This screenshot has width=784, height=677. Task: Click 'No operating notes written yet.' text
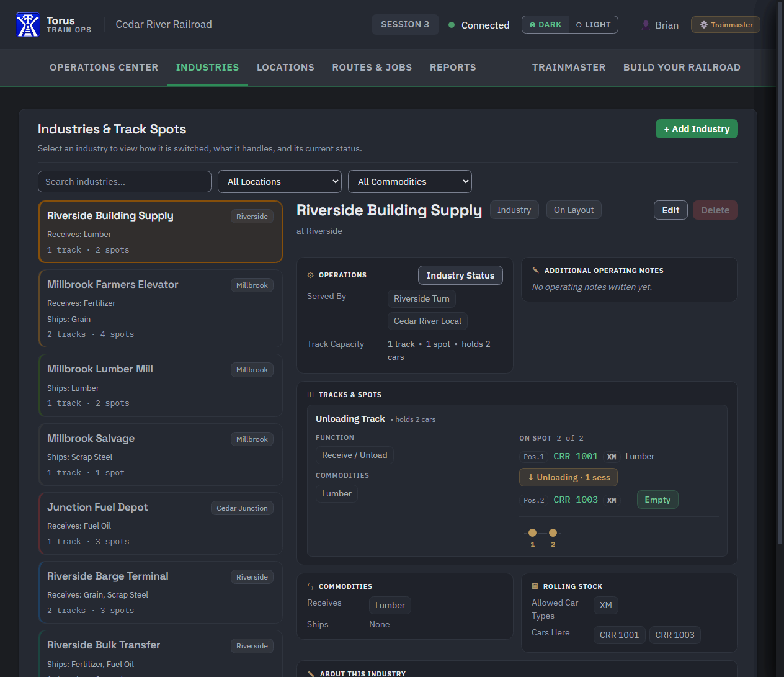(x=592, y=287)
